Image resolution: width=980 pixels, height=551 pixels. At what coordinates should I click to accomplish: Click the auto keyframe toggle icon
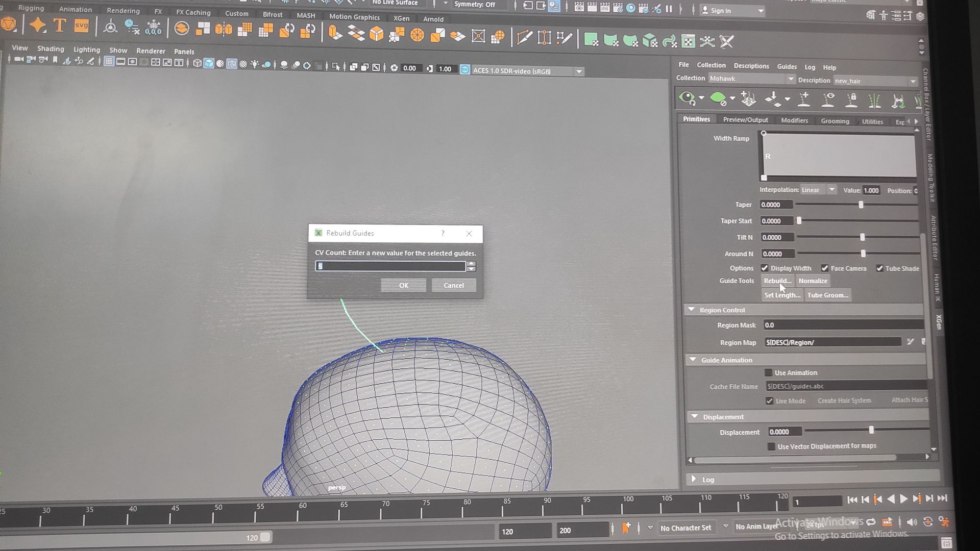point(928,522)
